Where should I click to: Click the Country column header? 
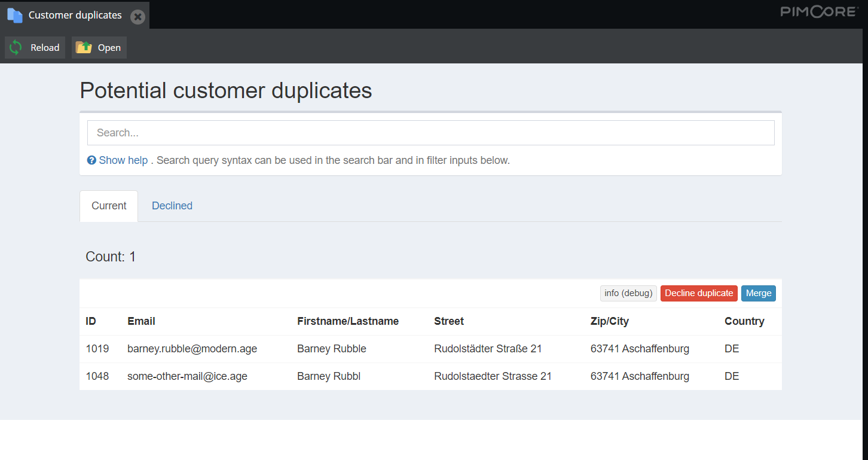tap(744, 321)
